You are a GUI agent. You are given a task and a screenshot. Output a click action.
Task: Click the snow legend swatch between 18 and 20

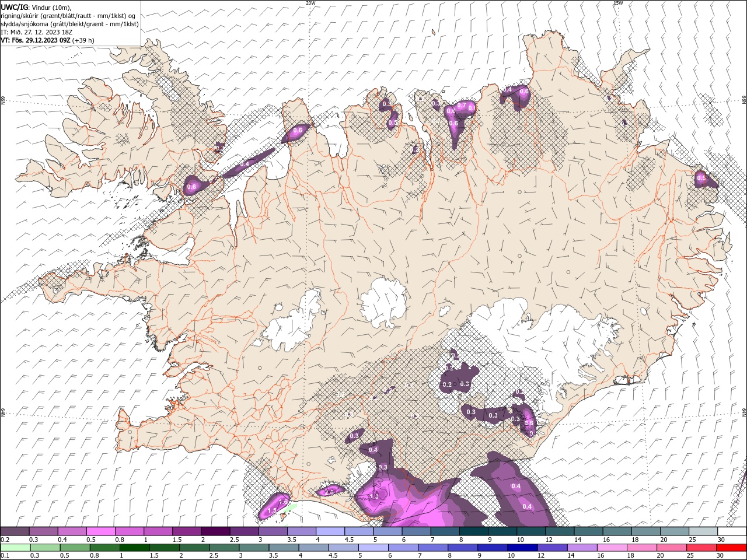click(645, 531)
